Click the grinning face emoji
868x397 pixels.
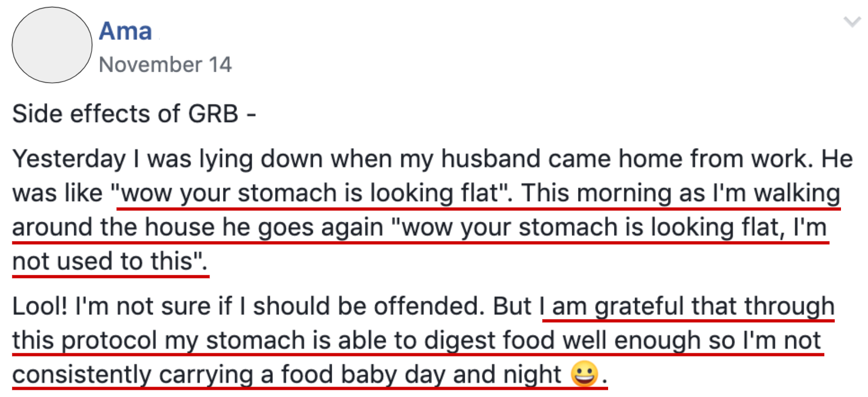(585, 374)
